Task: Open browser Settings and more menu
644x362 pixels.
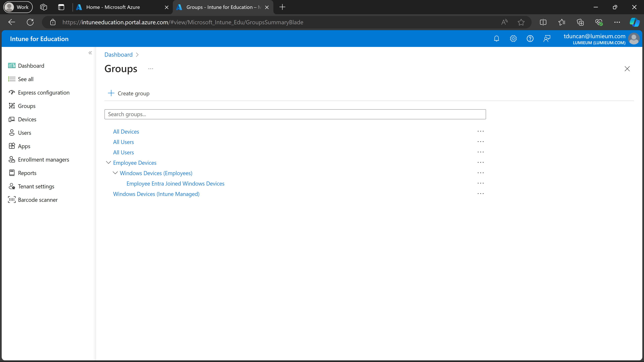Action: [617, 22]
